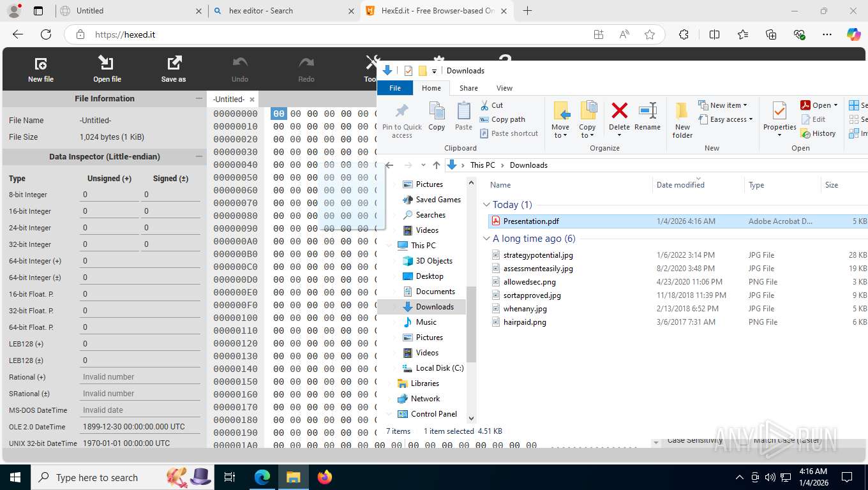868x490 pixels.
Task: Switch to hex editor Search tab
Action: (284, 11)
